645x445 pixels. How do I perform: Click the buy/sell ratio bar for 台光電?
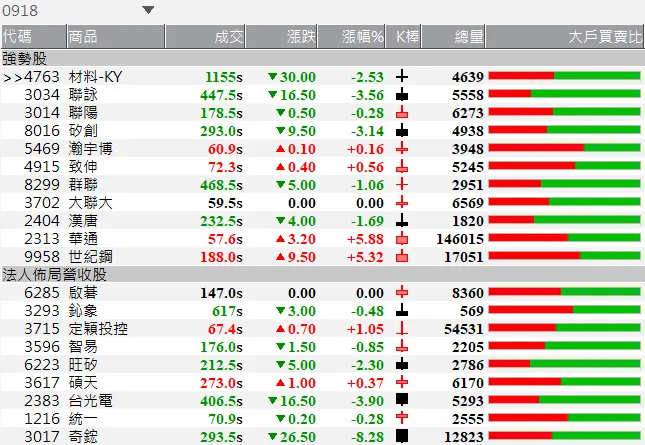pyautogui.click(x=564, y=400)
